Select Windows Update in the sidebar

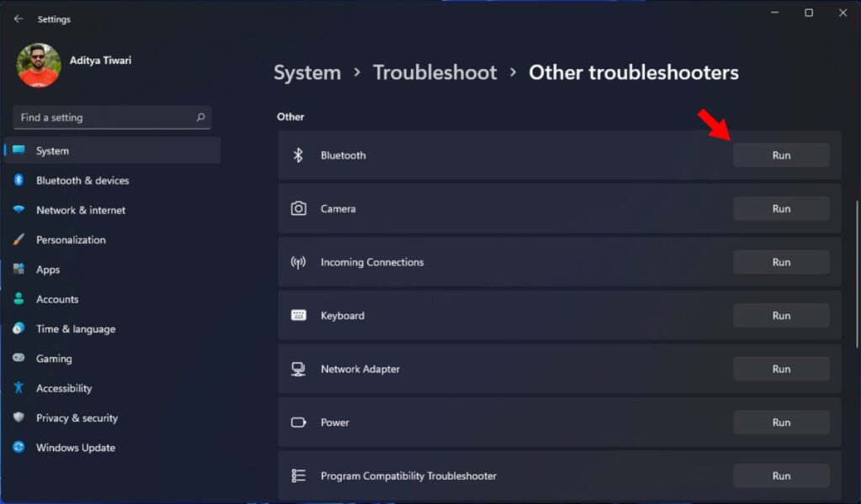click(x=77, y=447)
